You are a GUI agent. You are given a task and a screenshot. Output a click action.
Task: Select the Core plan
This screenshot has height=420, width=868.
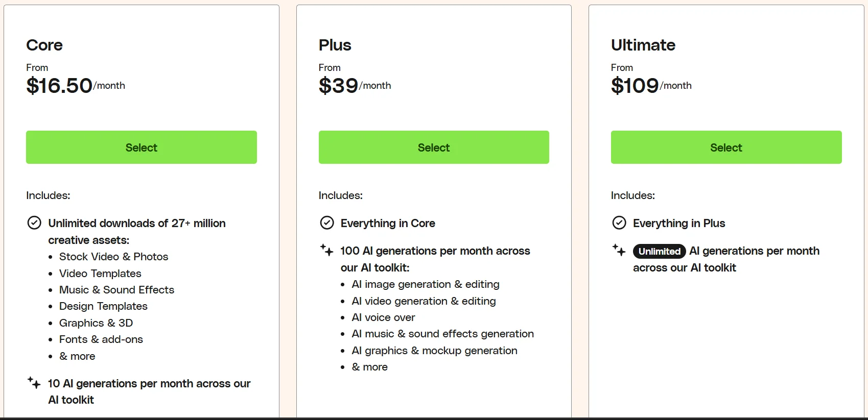click(x=142, y=147)
